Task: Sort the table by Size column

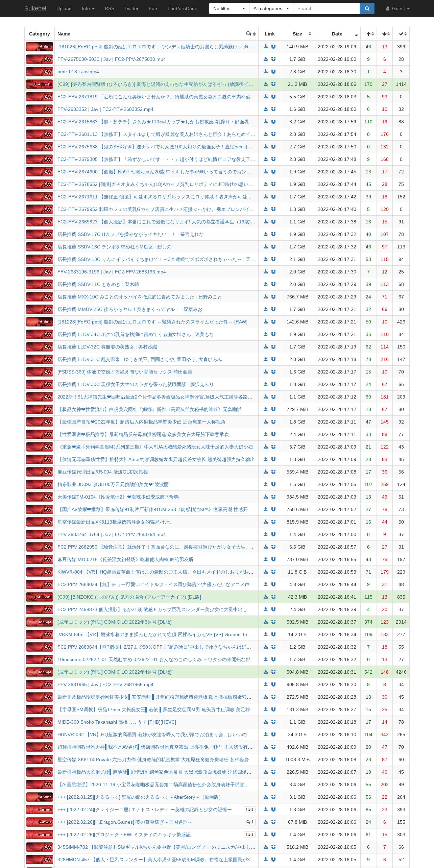Action: (297, 34)
